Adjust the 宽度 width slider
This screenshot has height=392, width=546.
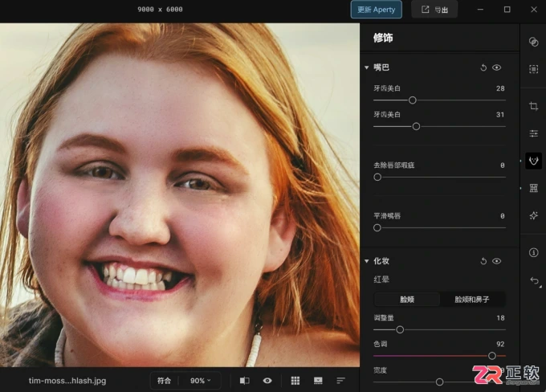[439, 382]
